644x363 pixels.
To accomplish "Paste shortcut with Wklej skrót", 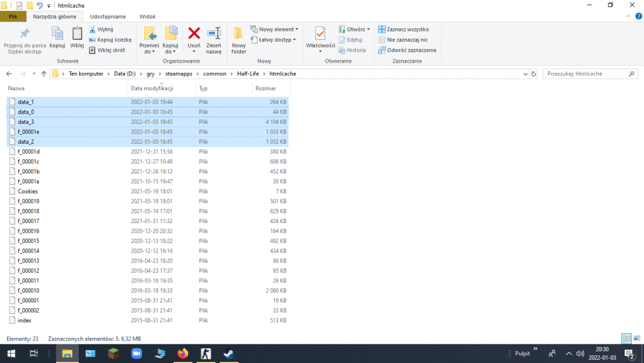I will [107, 50].
